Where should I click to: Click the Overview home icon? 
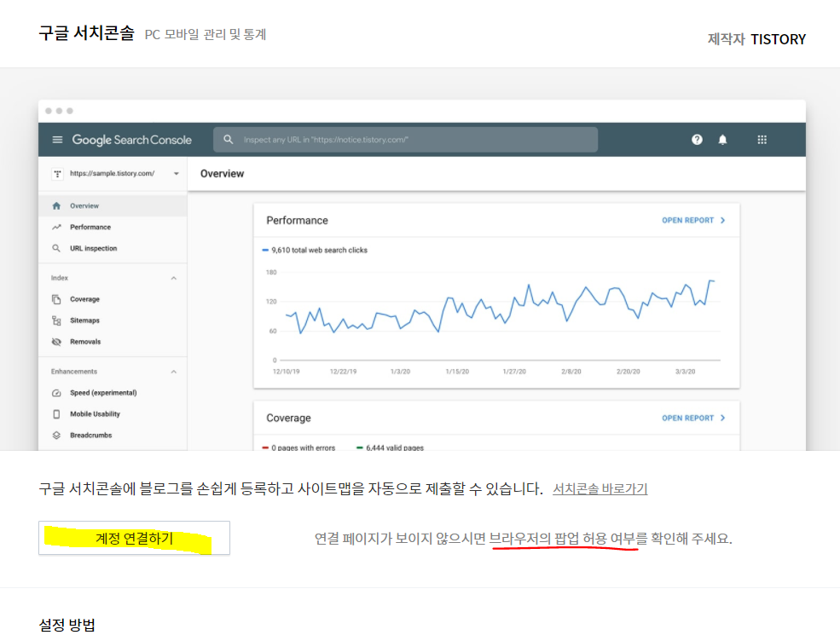pyautogui.click(x=56, y=205)
